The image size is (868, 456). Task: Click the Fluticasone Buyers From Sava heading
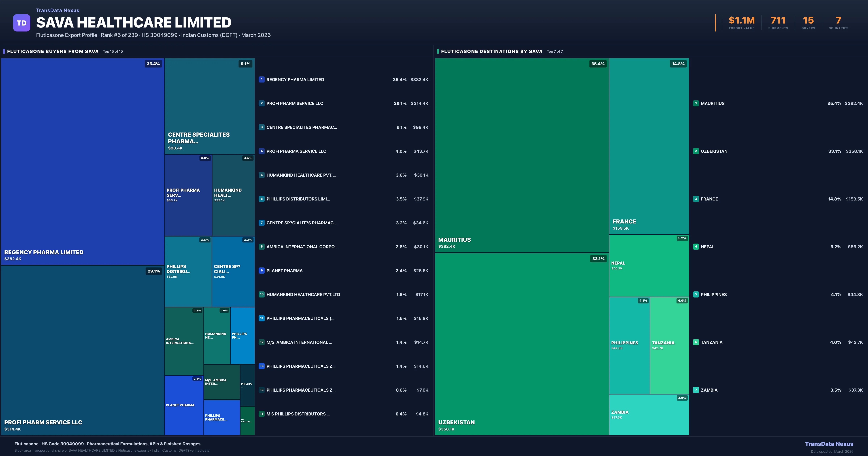click(53, 51)
